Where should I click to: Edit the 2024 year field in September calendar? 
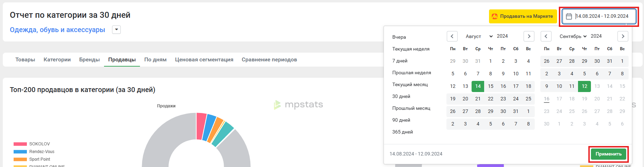[x=596, y=36]
